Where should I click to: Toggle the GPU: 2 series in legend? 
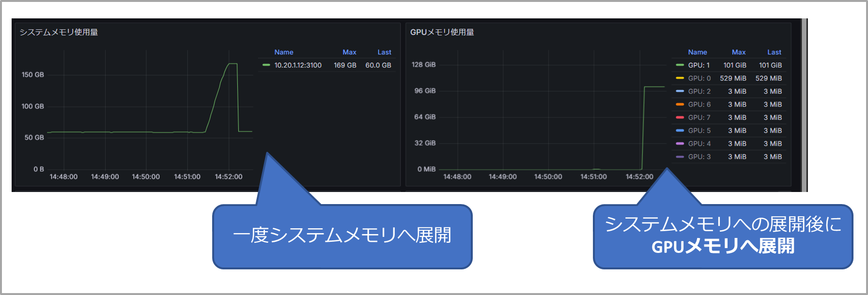pyautogui.click(x=699, y=91)
